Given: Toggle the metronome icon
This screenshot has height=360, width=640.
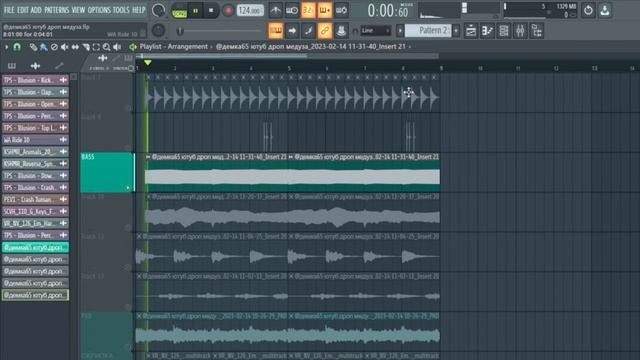Looking at the screenshot, I should point(276,11).
